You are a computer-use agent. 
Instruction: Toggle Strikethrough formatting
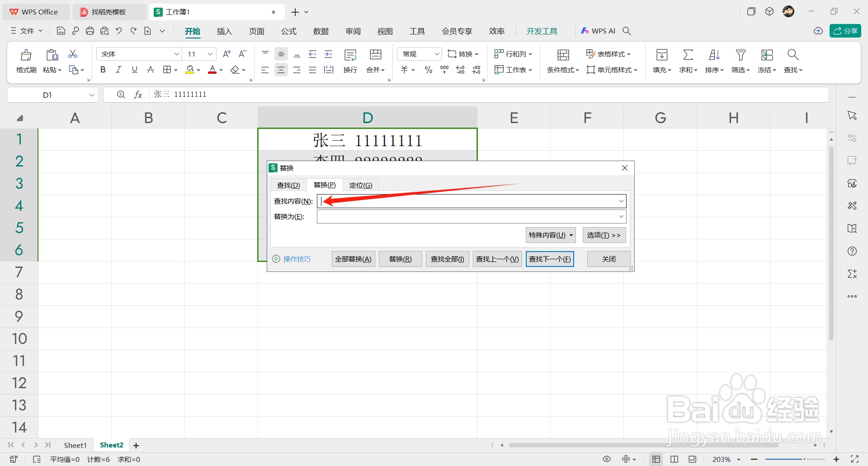(151, 70)
